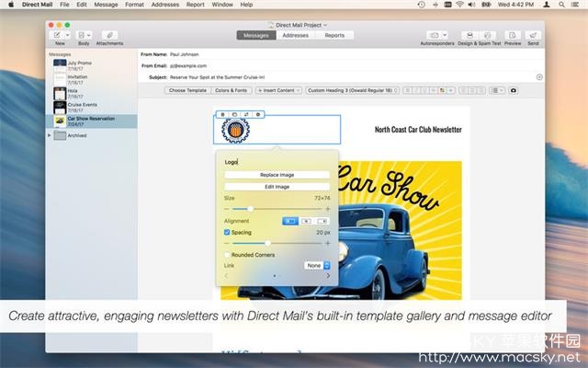Align text center in format bar
Viewport: 588px width, 368px height.
click(x=472, y=90)
